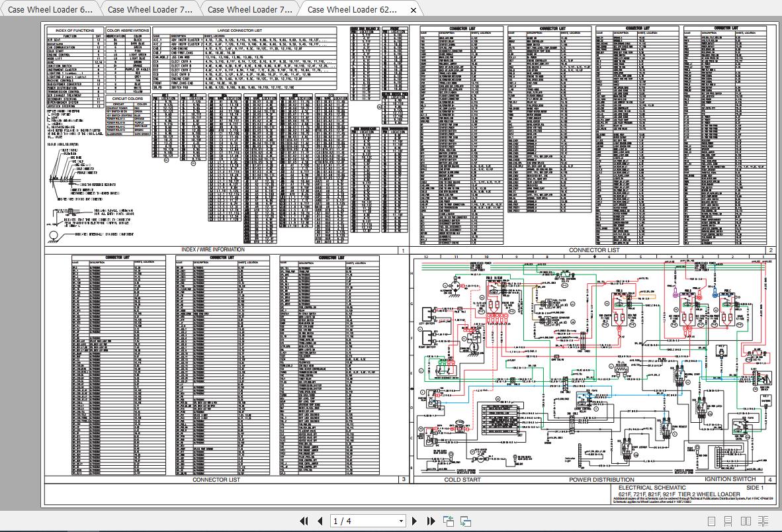The width and height of the screenshot is (782, 532).
Task: Switch to the third Case Wheel Loader tab
Action: (x=249, y=9)
